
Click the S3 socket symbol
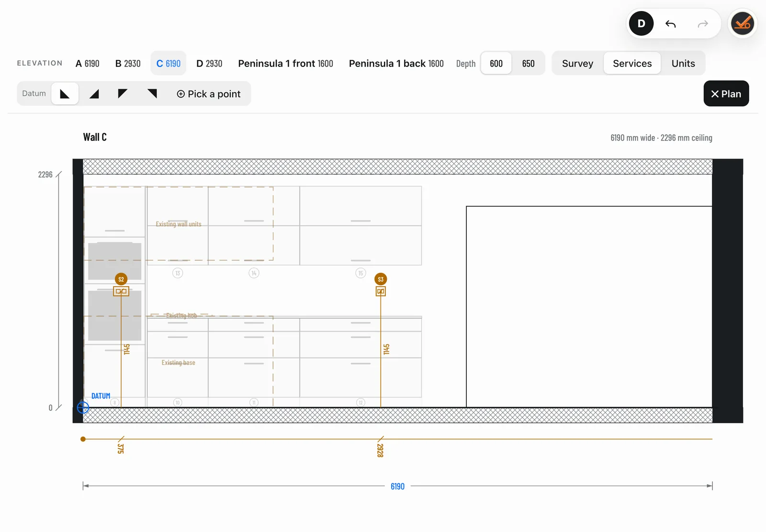coord(381,291)
